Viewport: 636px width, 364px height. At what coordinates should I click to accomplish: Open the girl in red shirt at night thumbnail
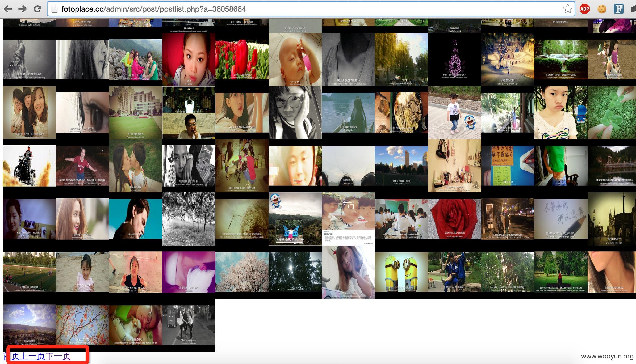click(82, 166)
